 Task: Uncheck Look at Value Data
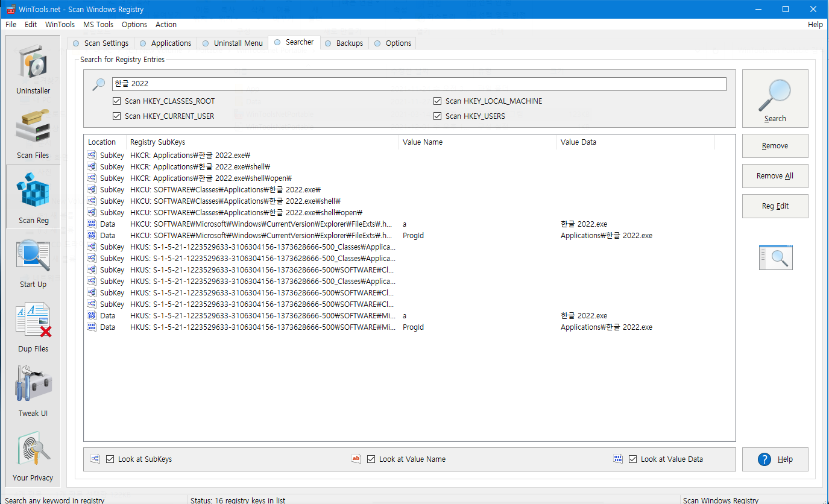tap(632, 459)
